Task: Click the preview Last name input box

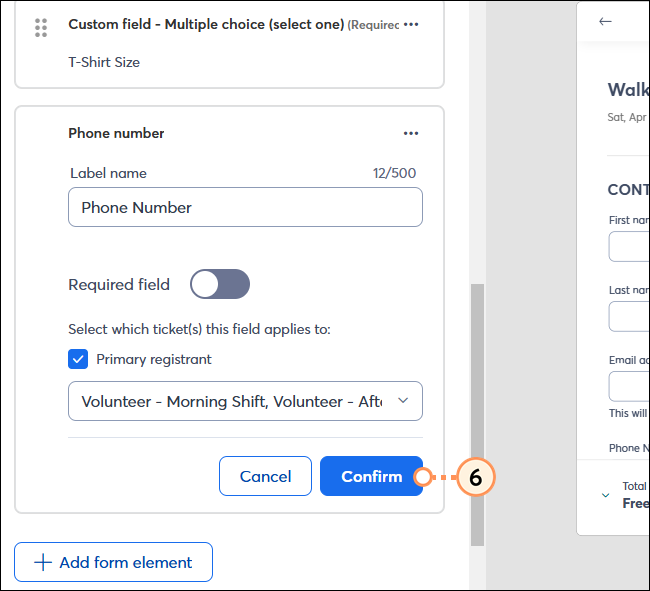Action: point(629,317)
